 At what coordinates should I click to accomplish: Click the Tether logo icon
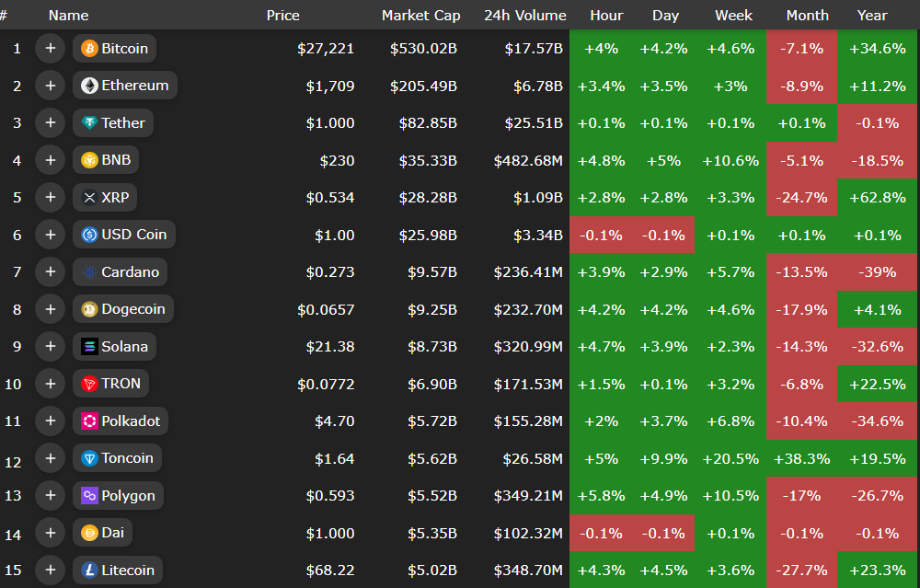click(89, 123)
